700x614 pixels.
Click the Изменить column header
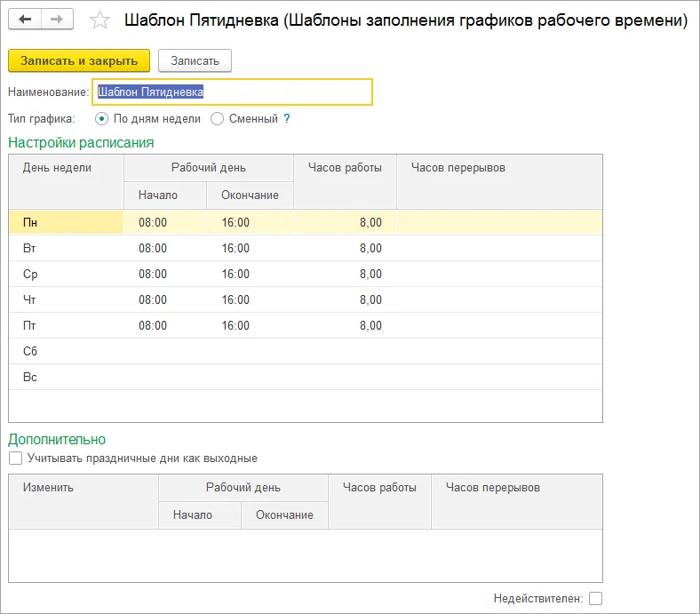click(x=84, y=502)
